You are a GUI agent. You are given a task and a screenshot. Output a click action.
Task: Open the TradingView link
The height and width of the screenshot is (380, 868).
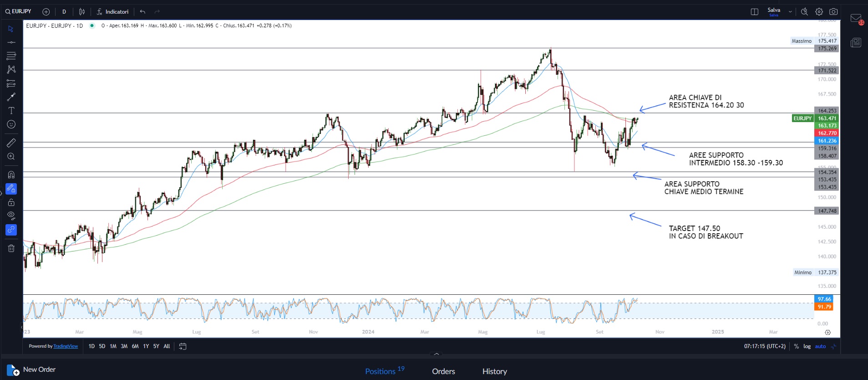66,346
